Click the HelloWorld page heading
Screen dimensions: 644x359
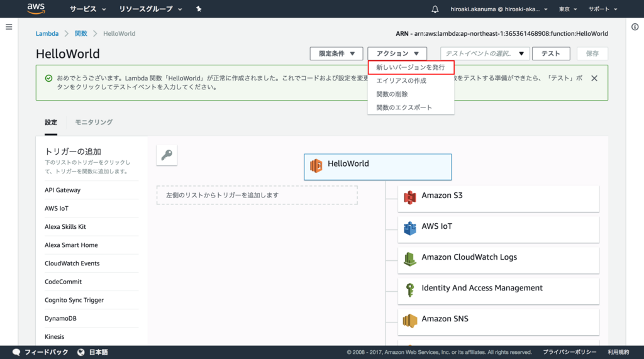click(x=68, y=54)
